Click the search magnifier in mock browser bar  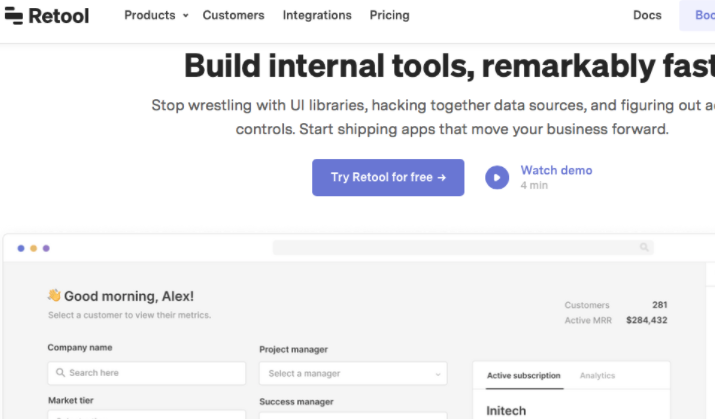644,247
